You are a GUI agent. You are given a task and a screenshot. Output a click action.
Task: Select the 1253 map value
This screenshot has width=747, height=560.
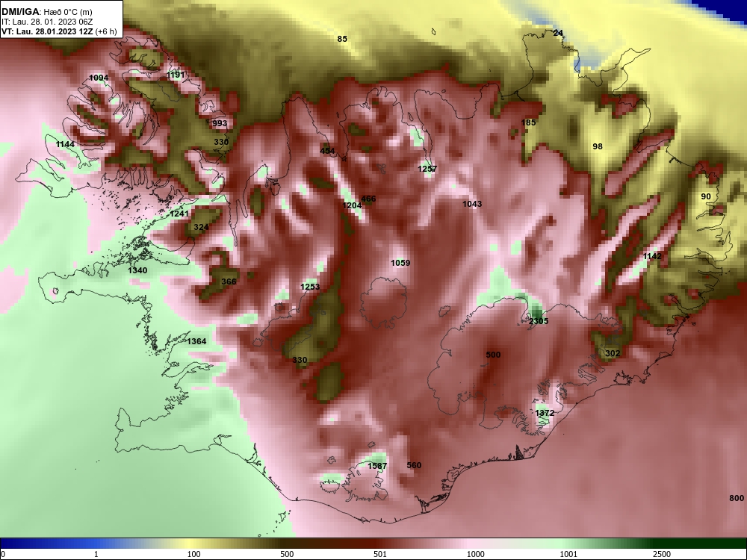coord(310,287)
